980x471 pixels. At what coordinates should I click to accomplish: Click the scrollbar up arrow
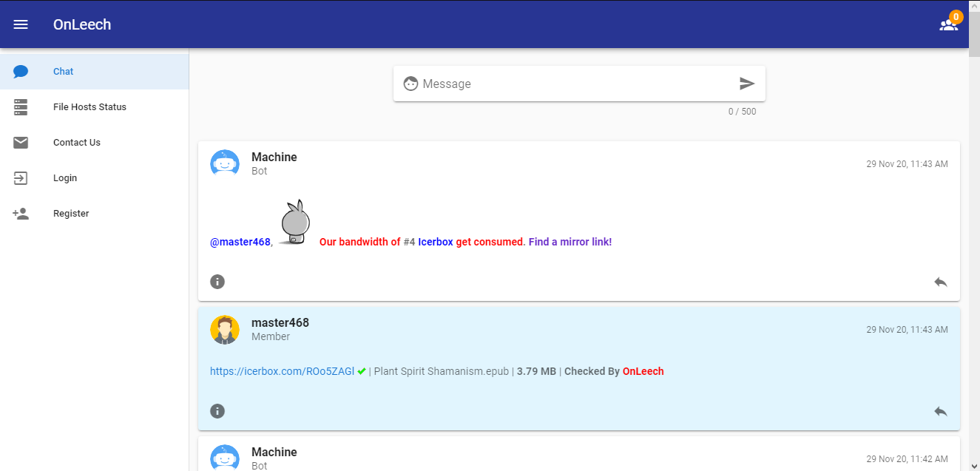coord(974,5)
